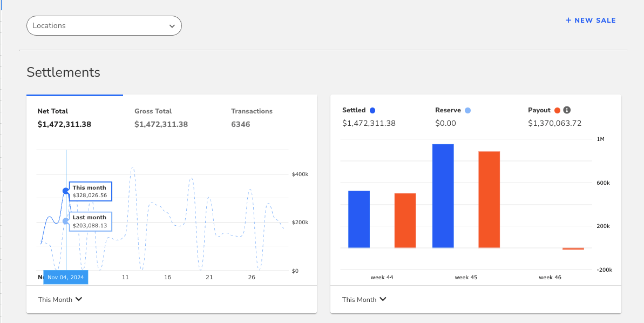
Task: Select the Transactions tab
Action: click(252, 118)
